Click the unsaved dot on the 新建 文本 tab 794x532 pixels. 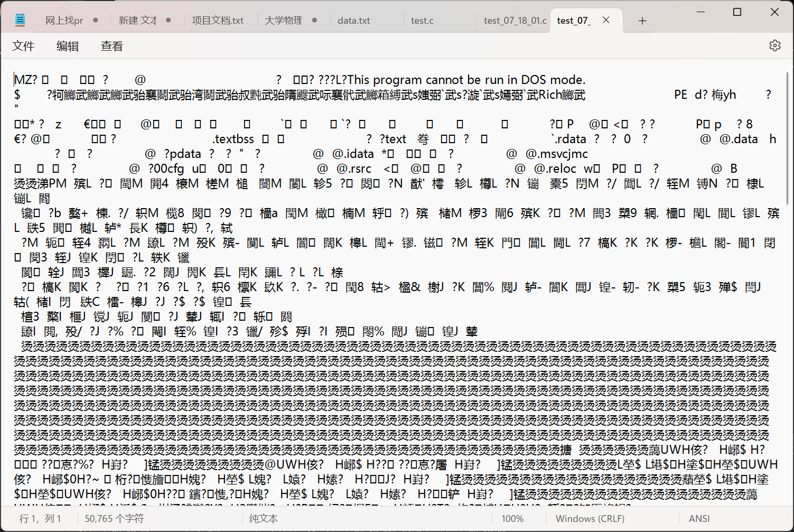click(x=169, y=20)
